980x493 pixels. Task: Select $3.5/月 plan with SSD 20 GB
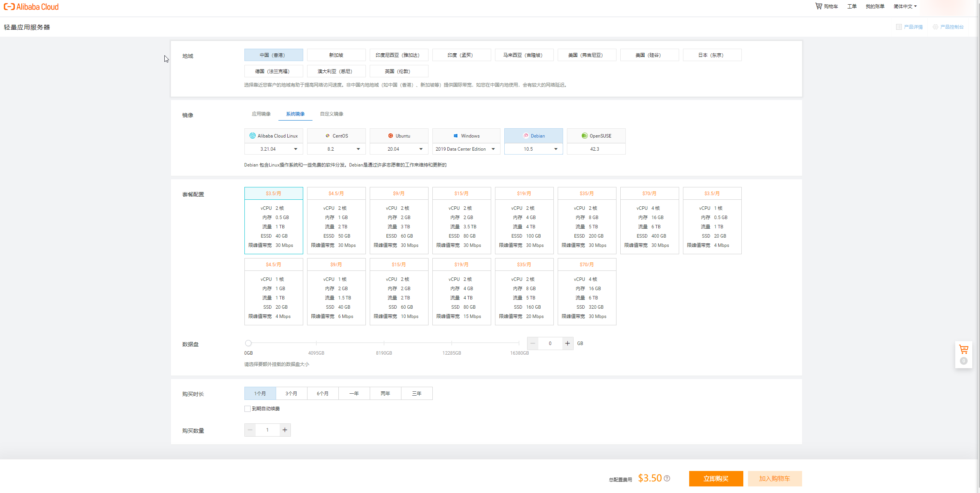[712, 220]
